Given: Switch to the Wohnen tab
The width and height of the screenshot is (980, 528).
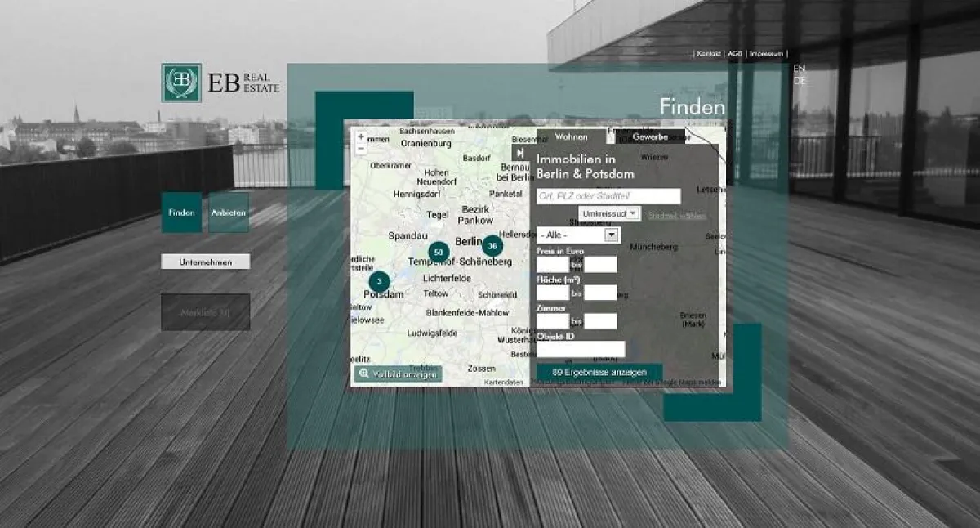Looking at the screenshot, I should tap(571, 137).
